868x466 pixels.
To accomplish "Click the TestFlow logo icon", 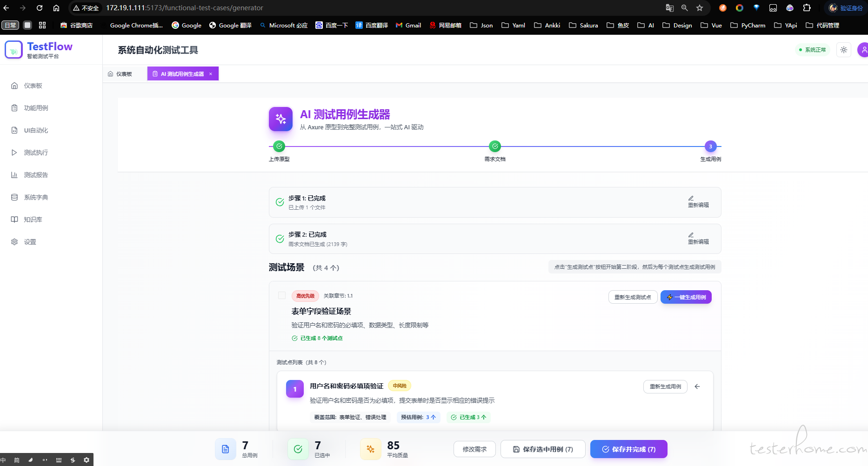I will click(13, 50).
